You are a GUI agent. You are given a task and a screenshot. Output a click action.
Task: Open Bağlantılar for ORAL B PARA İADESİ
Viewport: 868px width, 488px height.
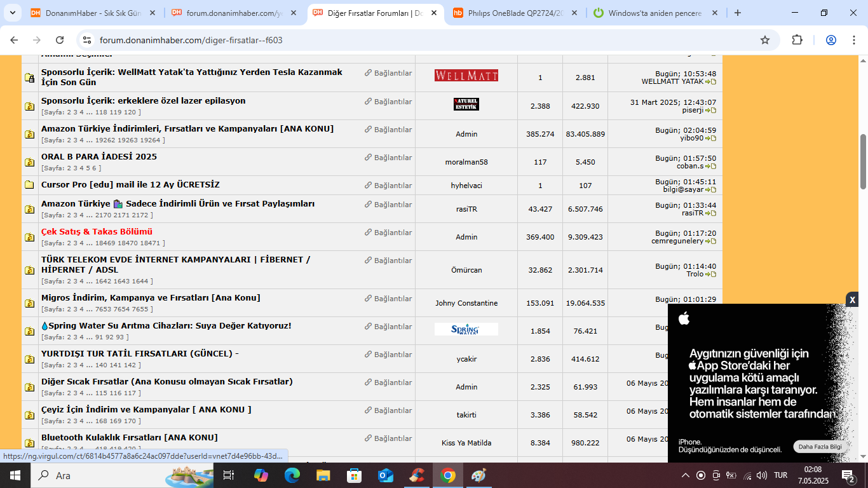pos(388,157)
